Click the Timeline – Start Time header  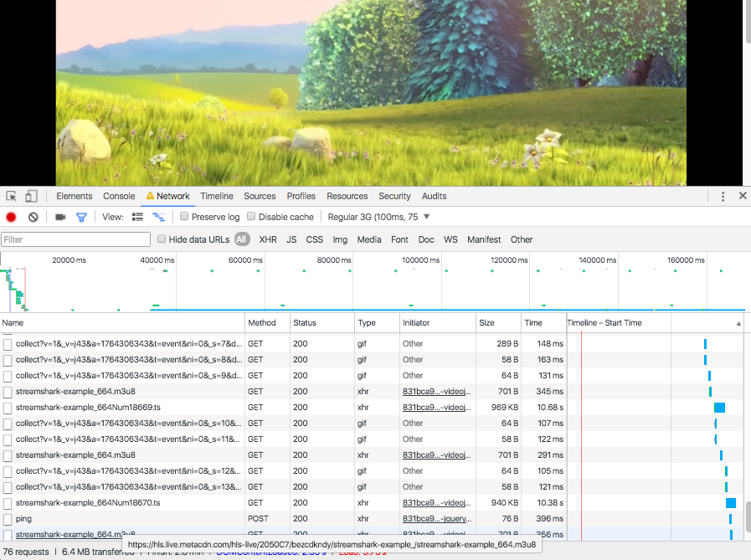coord(604,323)
